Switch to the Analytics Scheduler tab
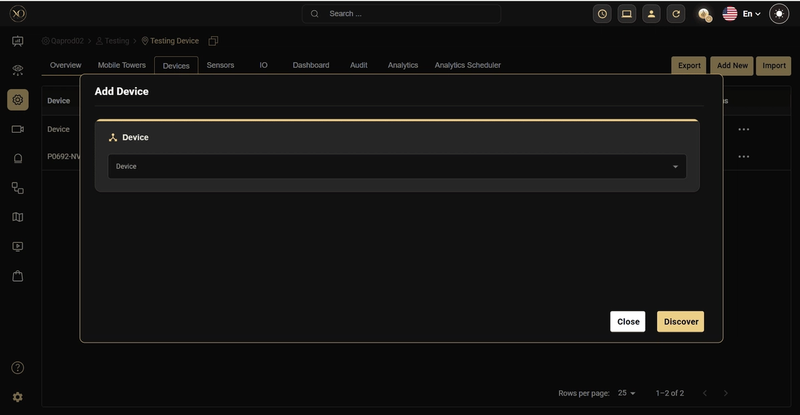Image resolution: width=800 pixels, height=415 pixels. 467,65
